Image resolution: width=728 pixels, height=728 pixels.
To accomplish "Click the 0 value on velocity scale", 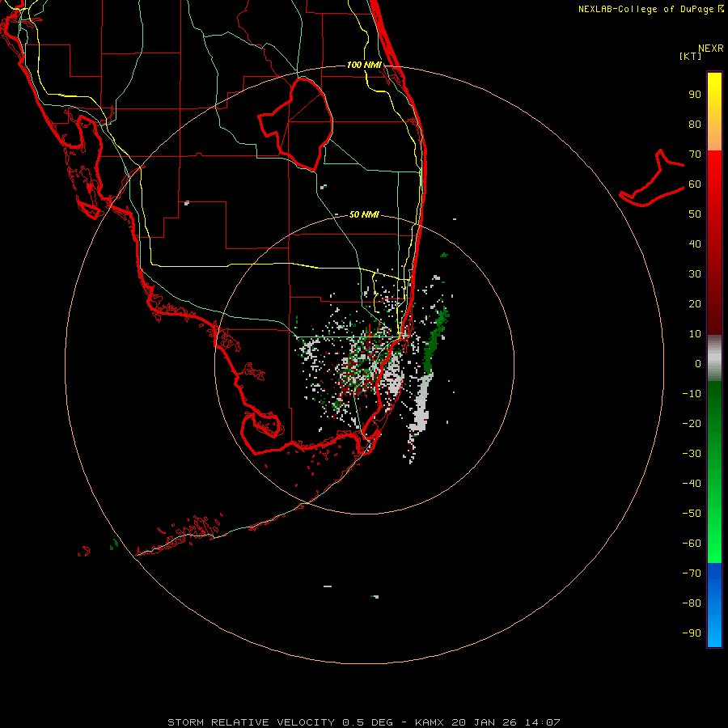I will pyautogui.click(x=698, y=364).
